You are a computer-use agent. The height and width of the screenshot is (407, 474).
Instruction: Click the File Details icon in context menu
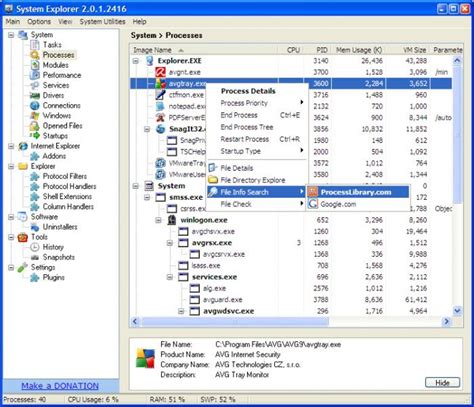tap(213, 168)
